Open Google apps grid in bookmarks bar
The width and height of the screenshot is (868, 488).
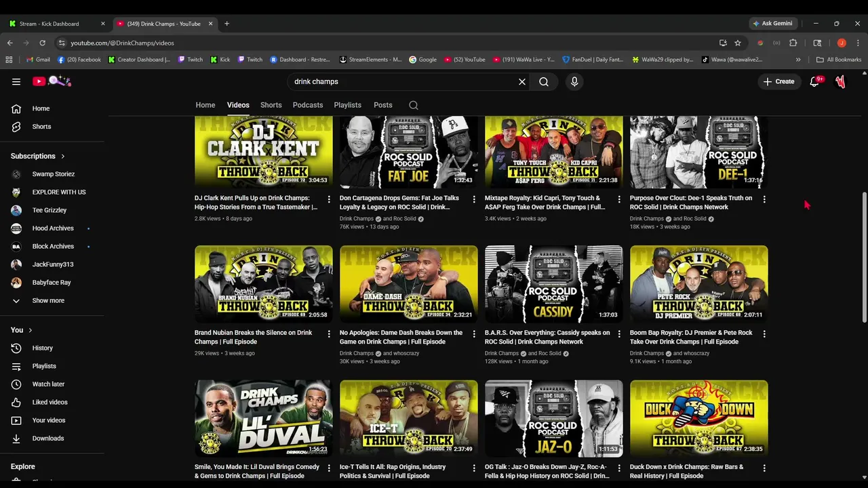click(9, 60)
